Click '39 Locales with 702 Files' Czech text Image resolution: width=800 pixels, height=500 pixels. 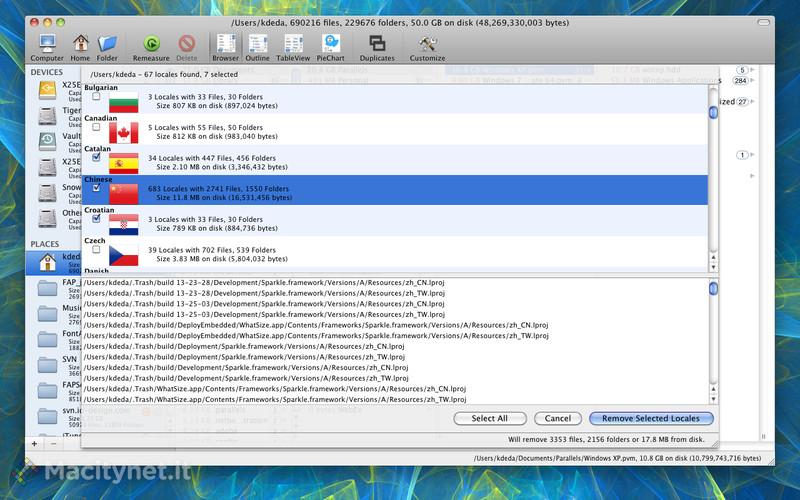coord(212,250)
